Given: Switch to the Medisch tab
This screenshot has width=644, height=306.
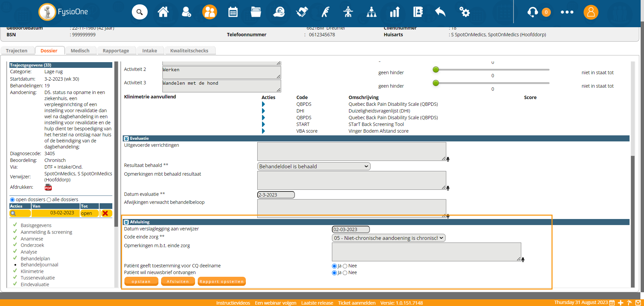Looking at the screenshot, I should coord(80,51).
